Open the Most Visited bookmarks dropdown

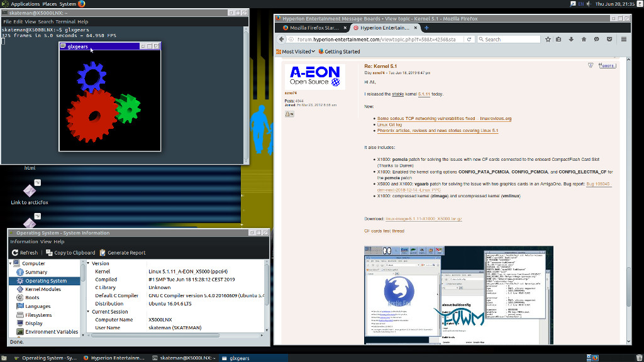[296, 52]
